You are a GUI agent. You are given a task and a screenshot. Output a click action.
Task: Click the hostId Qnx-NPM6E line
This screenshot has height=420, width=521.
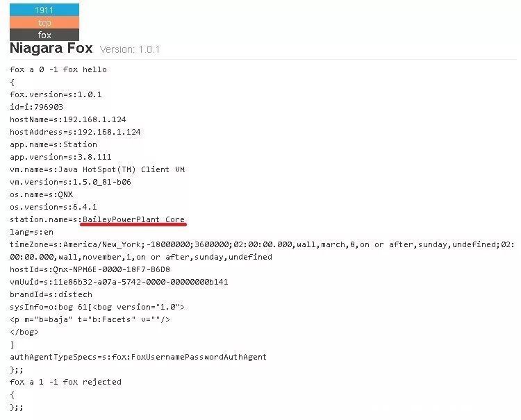coord(90,269)
